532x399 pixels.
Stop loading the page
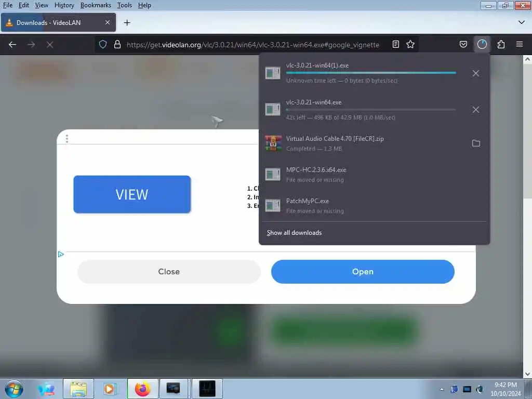tap(50, 45)
